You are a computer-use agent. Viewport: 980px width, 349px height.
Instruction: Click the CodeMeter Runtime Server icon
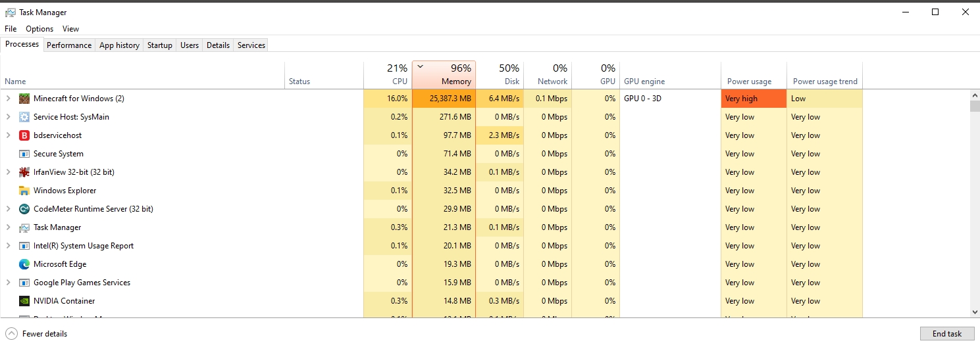(x=24, y=209)
